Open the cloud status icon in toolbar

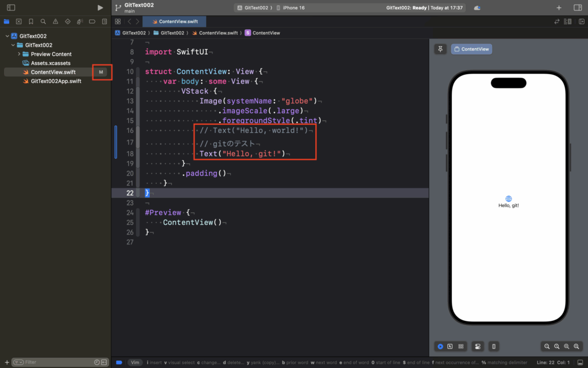coord(477,7)
